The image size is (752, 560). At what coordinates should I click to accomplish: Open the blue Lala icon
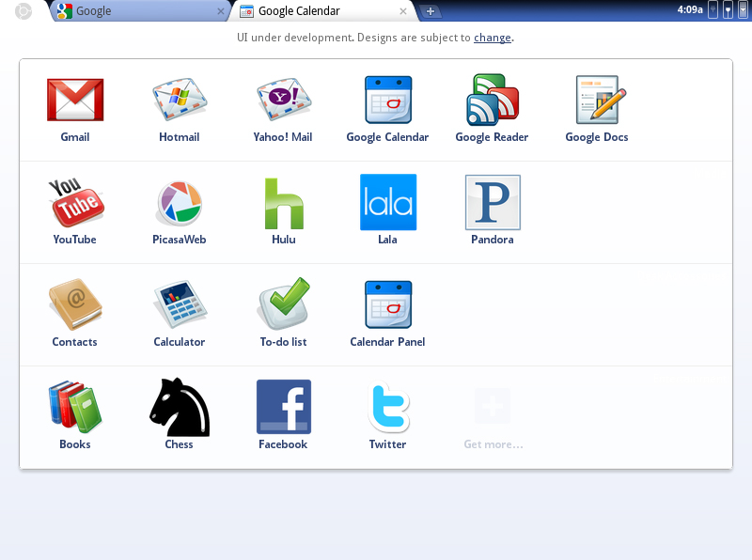point(388,202)
